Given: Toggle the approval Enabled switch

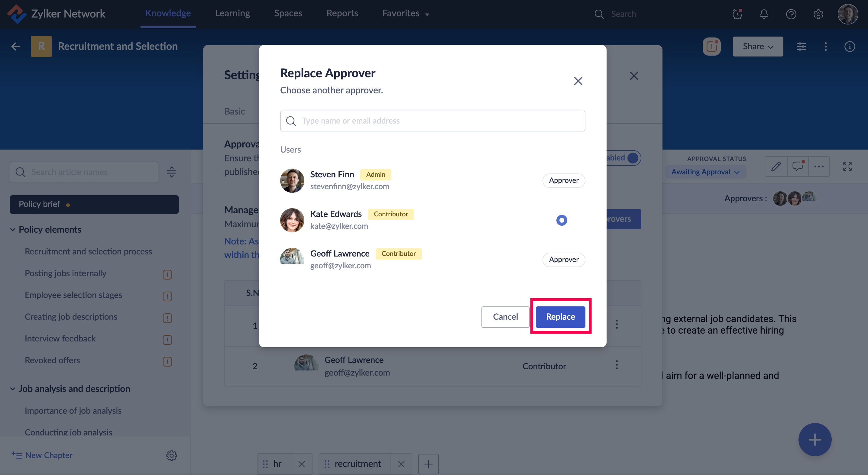Looking at the screenshot, I should click(632, 158).
